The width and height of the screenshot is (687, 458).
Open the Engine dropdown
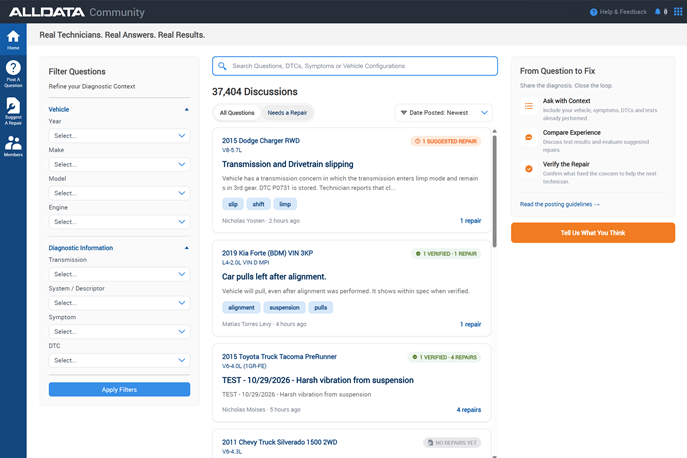click(119, 222)
